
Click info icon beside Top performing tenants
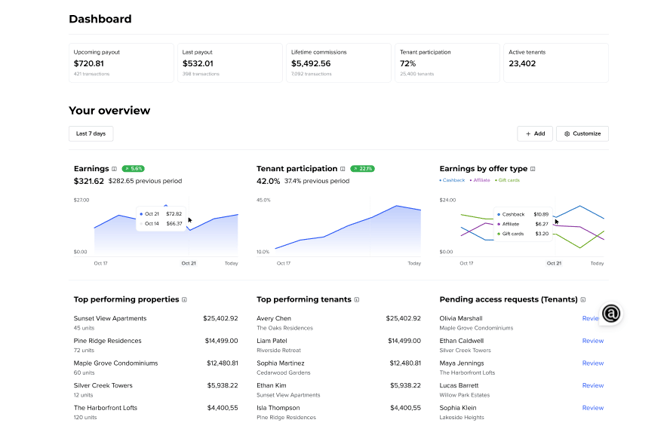pos(357,300)
